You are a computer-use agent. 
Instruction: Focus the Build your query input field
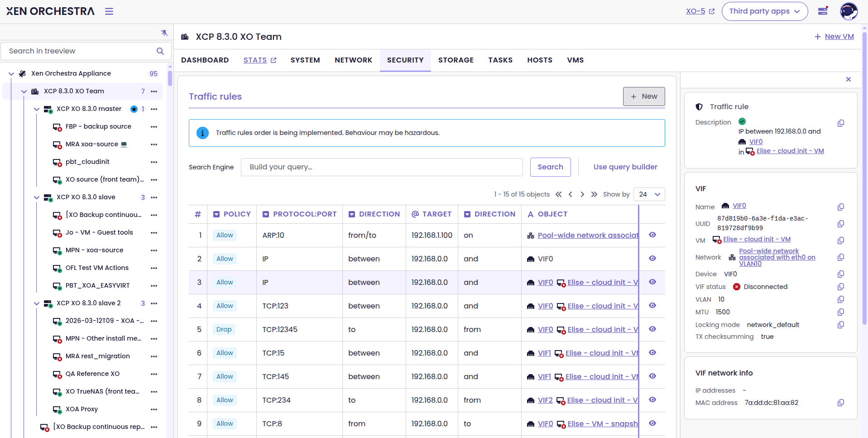coord(381,167)
